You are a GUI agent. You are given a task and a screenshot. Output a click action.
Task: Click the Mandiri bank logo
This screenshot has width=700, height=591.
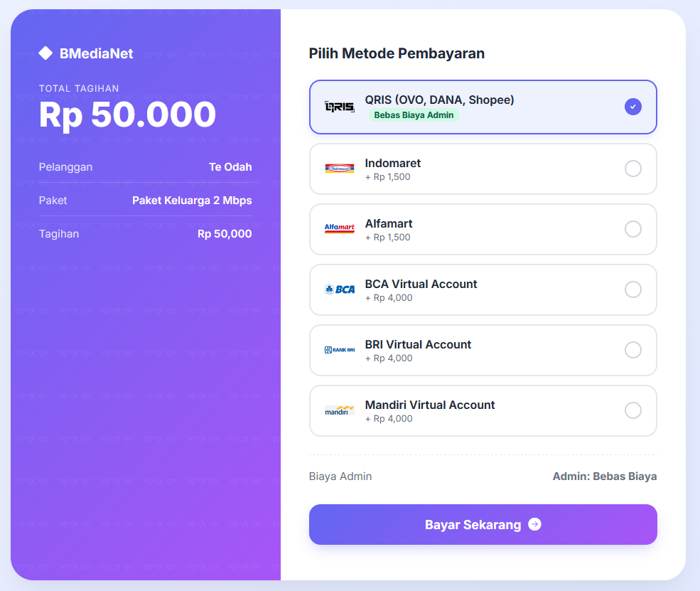tap(339, 410)
